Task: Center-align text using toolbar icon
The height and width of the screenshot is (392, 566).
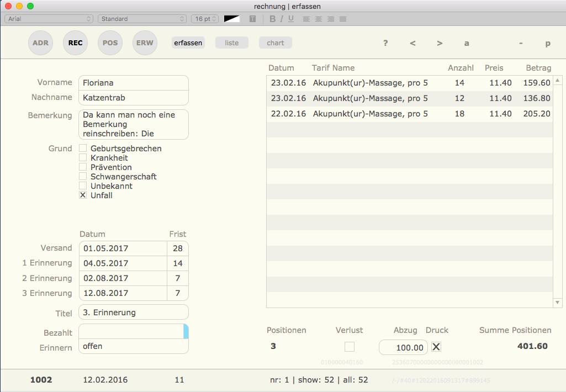Action: click(319, 19)
